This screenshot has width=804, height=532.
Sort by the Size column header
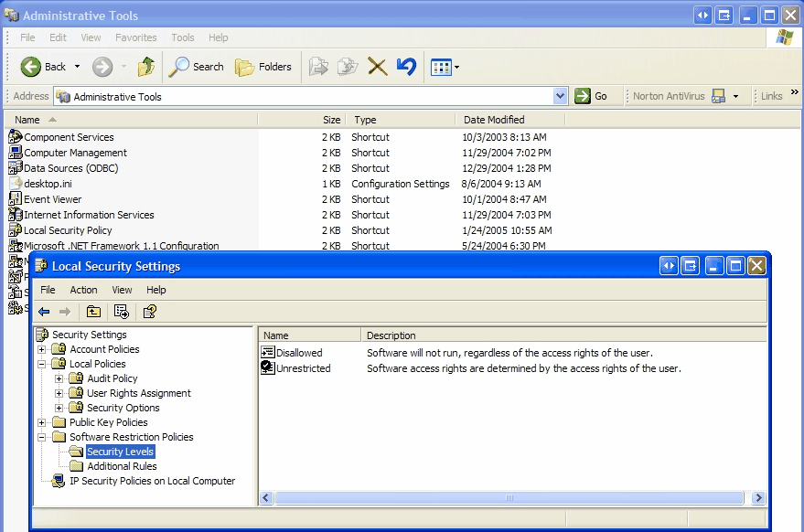(302, 120)
